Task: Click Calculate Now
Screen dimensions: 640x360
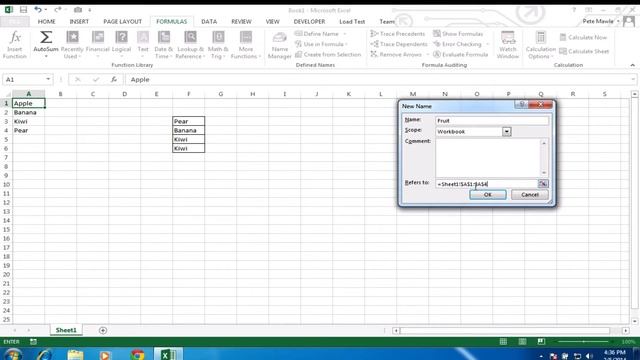Action: (x=583, y=38)
